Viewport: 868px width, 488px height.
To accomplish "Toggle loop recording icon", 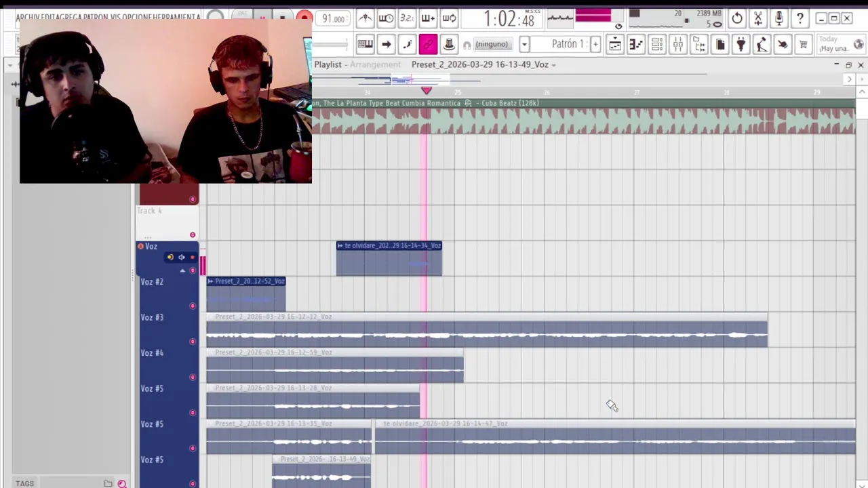I will (449, 18).
